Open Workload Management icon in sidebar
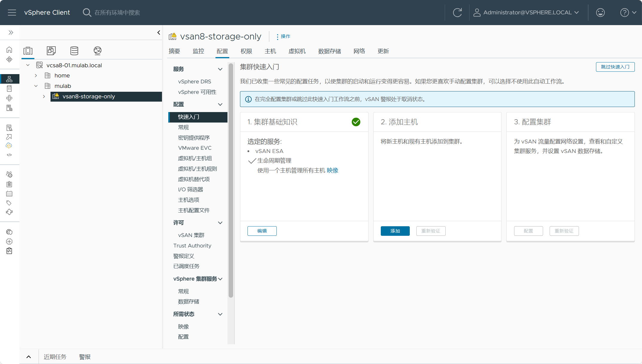 pos(9,98)
